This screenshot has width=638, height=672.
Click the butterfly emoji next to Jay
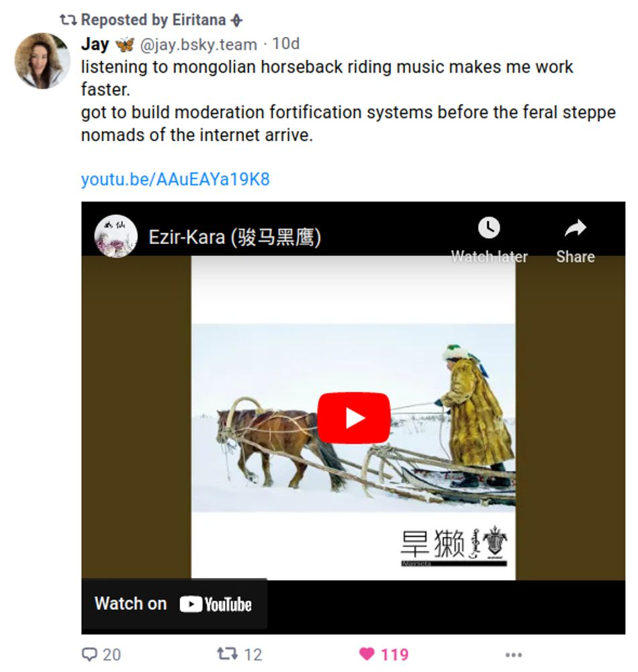pos(125,44)
